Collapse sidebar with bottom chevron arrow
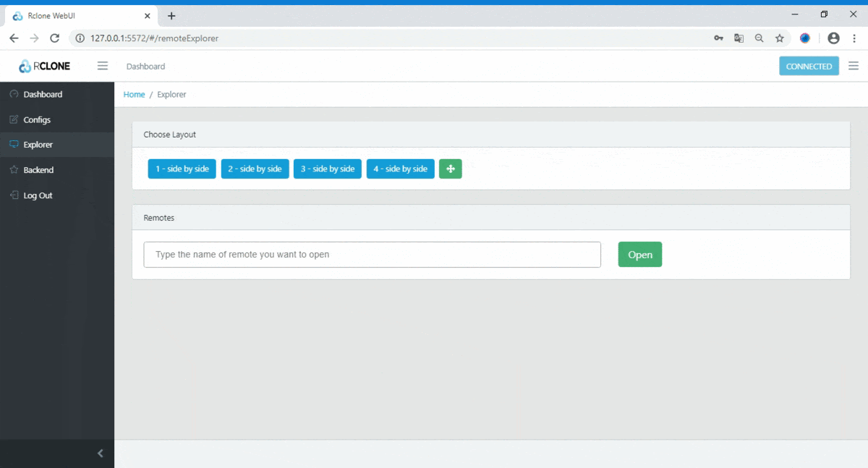 click(101, 454)
